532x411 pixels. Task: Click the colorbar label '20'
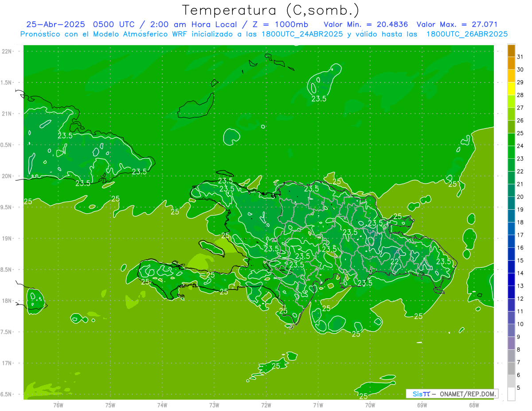[520, 197]
